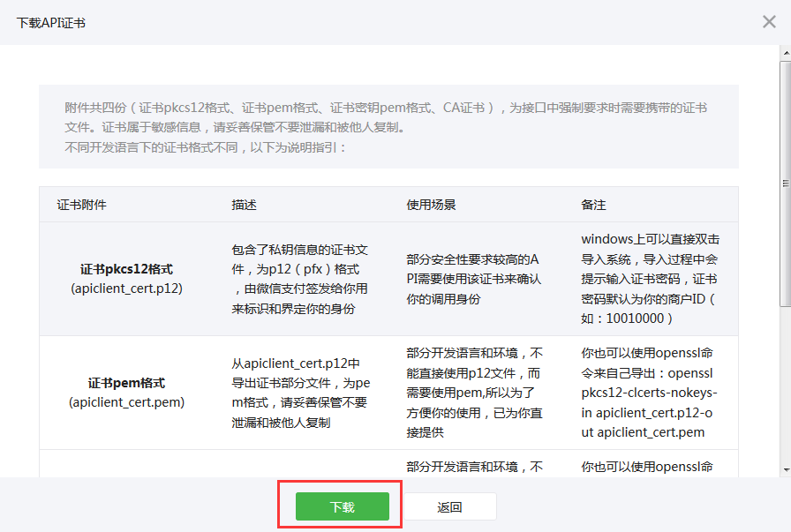Viewport: 791px width, 532px height.
Task: Close the 下载API证书 dialog with the X
Action: coord(769,22)
